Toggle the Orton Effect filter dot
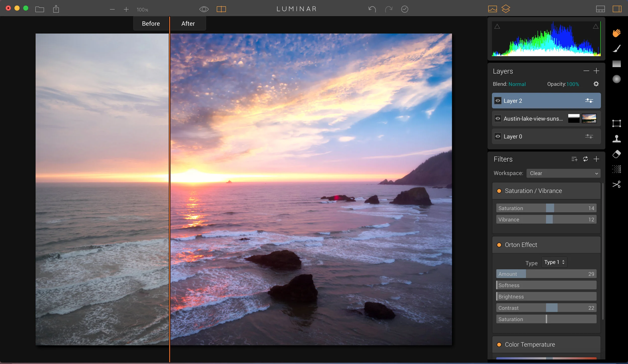 click(x=499, y=245)
